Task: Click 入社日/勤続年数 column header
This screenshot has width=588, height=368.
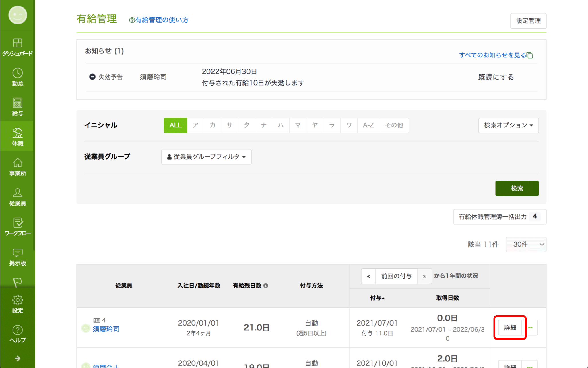Action: click(x=199, y=285)
